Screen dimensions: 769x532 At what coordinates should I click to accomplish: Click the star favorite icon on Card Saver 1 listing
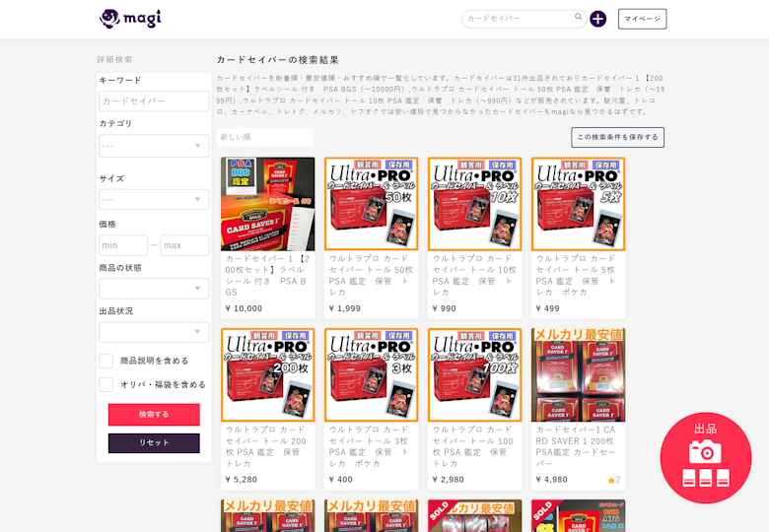point(611,480)
